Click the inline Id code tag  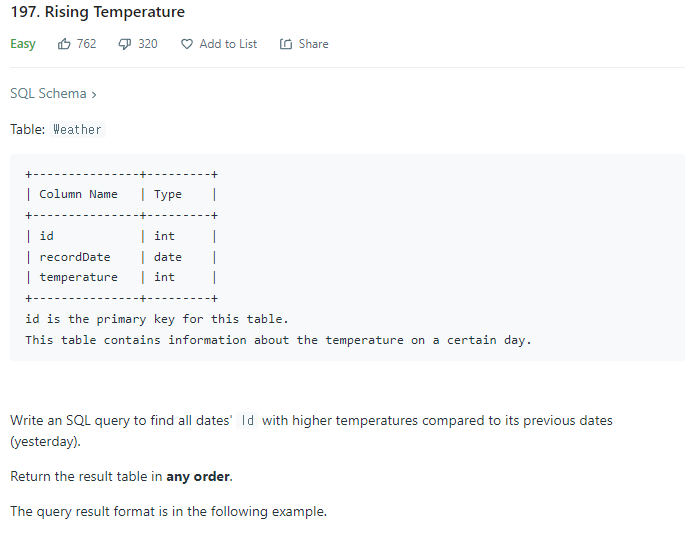coord(248,421)
